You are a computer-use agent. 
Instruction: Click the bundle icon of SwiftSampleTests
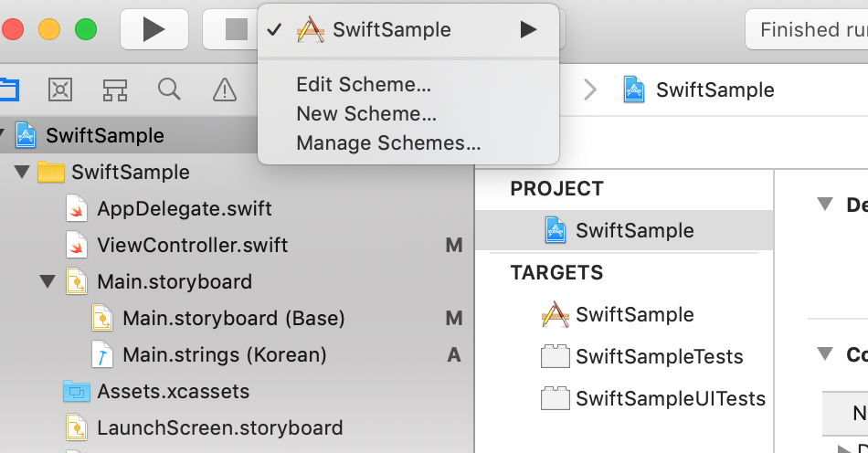tap(556, 356)
